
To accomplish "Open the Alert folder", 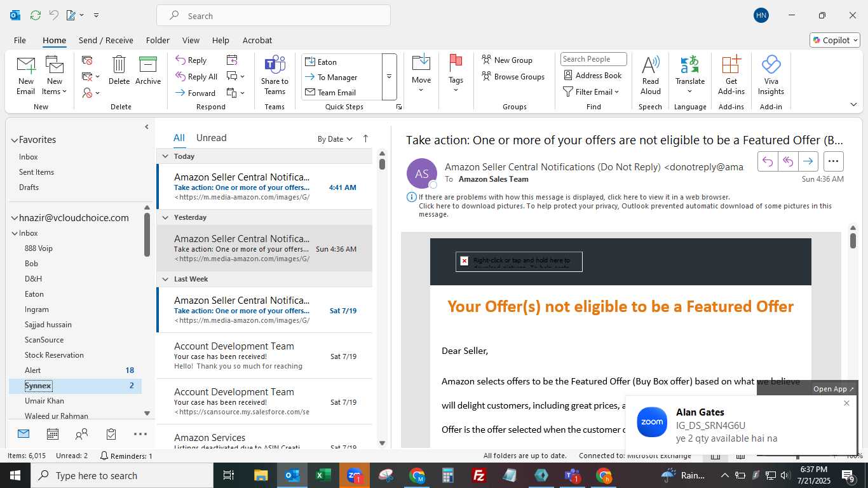I will [75, 370].
